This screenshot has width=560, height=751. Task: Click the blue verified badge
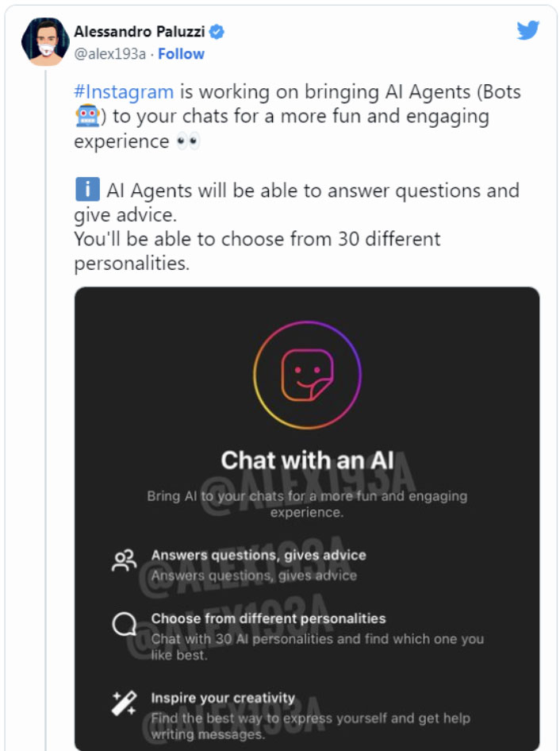tap(217, 32)
